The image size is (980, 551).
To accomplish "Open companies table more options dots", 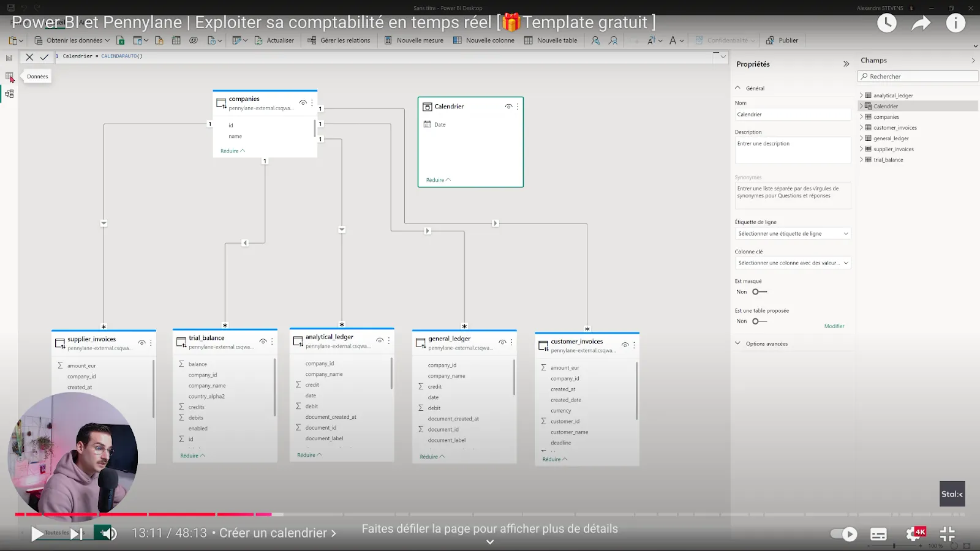I will pyautogui.click(x=312, y=103).
